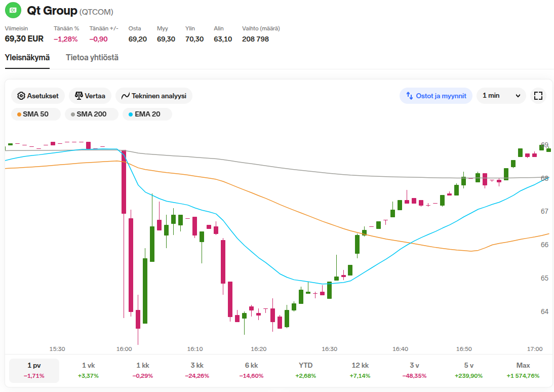
Task: Click the orange SMA 50 color dot
Action: click(x=19, y=114)
